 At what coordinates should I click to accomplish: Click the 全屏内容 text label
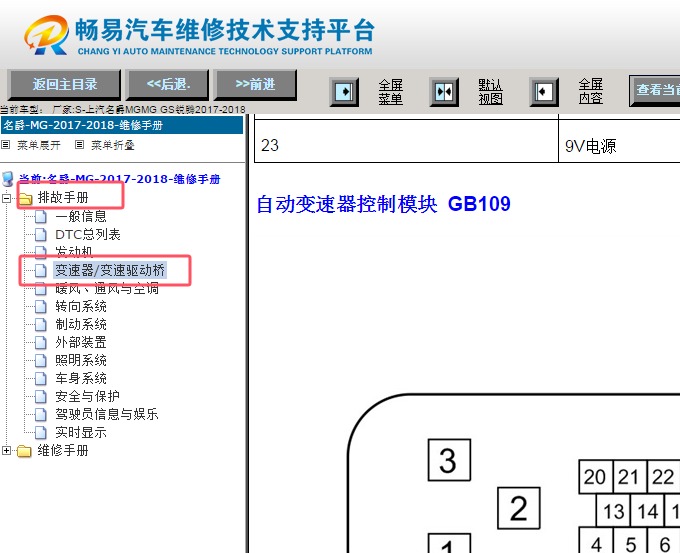(x=591, y=91)
